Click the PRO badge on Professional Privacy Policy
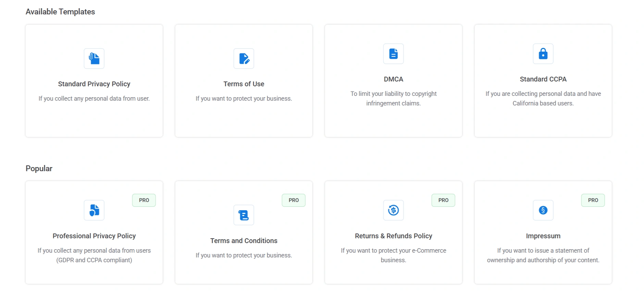Screen dimensions: 644x291 coord(144,200)
